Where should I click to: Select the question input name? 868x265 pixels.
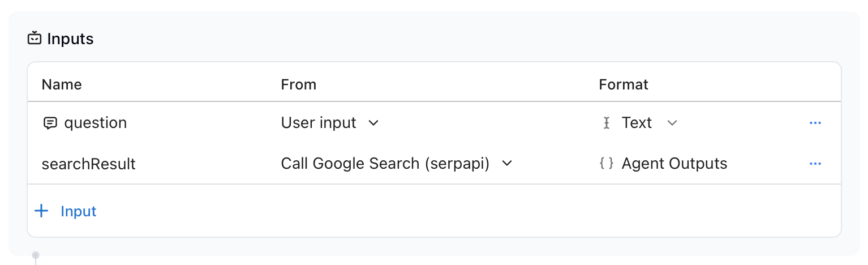(x=95, y=123)
